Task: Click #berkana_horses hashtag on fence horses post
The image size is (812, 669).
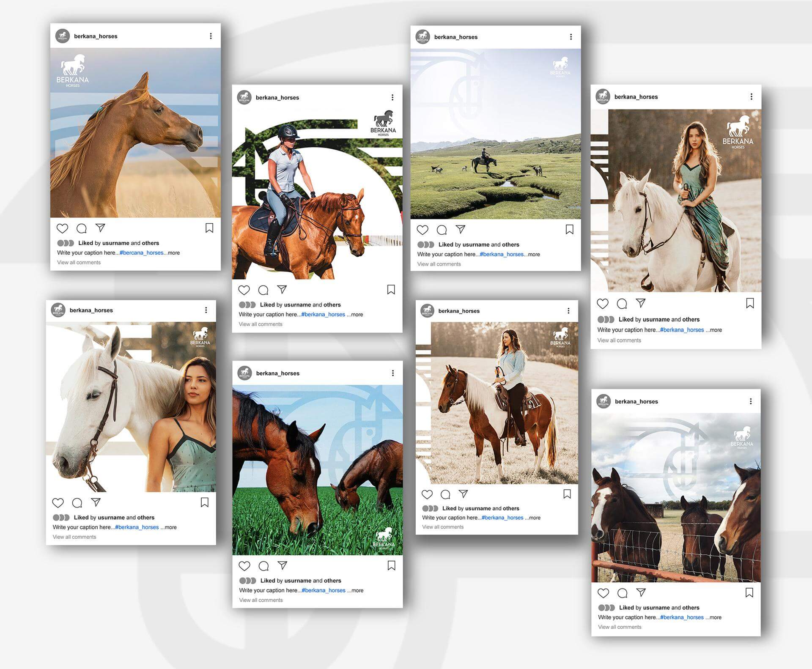Action: 682,617
